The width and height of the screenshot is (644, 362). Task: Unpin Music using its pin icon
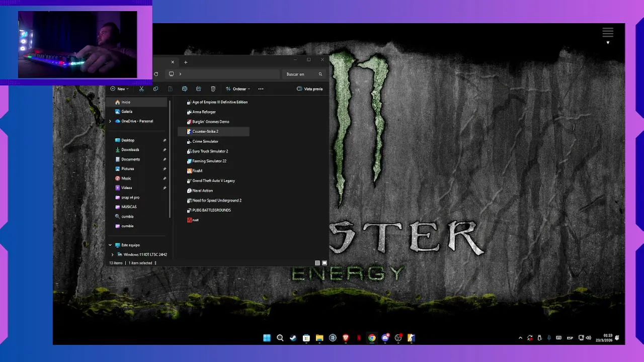[165, 178]
